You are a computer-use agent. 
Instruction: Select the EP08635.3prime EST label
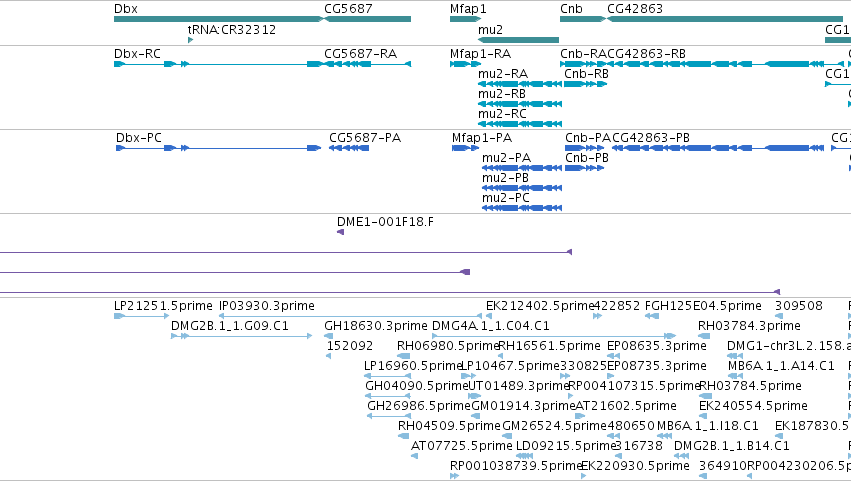coord(657,346)
